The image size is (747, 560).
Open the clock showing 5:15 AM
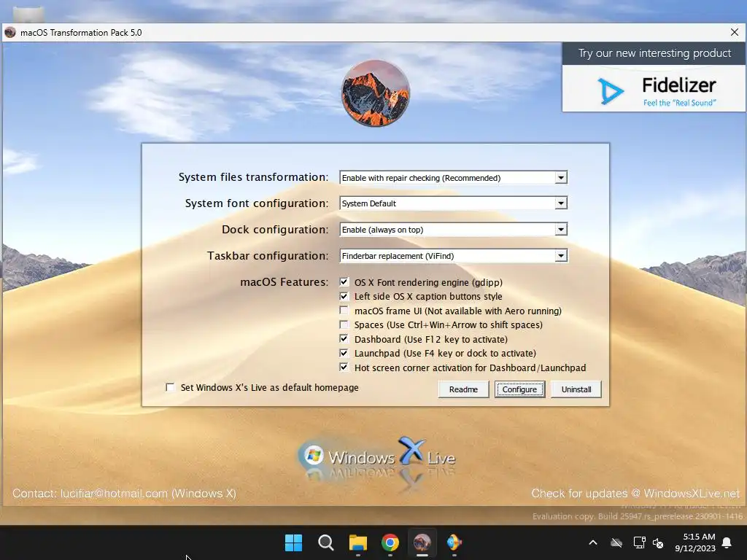[x=695, y=542]
